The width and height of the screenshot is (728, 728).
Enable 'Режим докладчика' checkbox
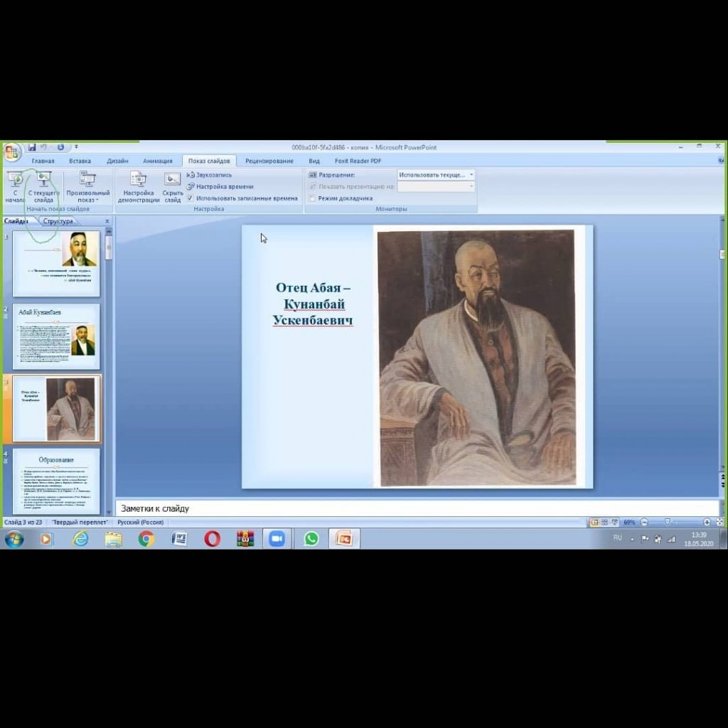(x=312, y=198)
